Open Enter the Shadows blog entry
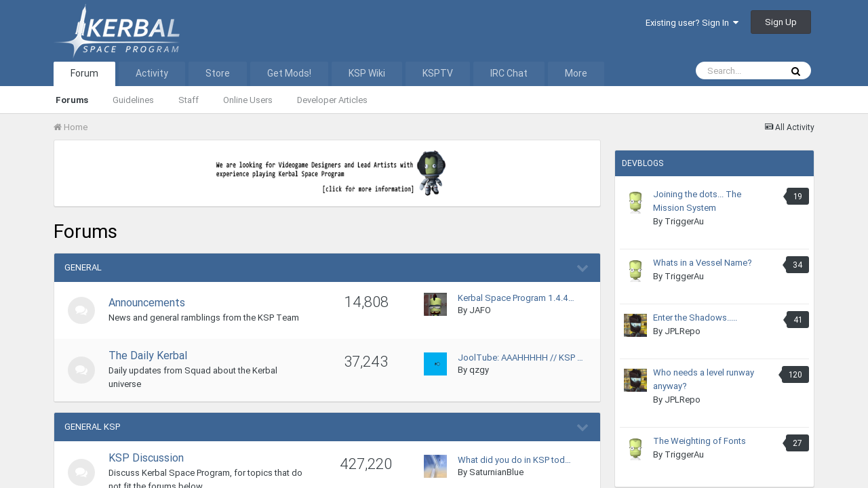 (x=695, y=318)
